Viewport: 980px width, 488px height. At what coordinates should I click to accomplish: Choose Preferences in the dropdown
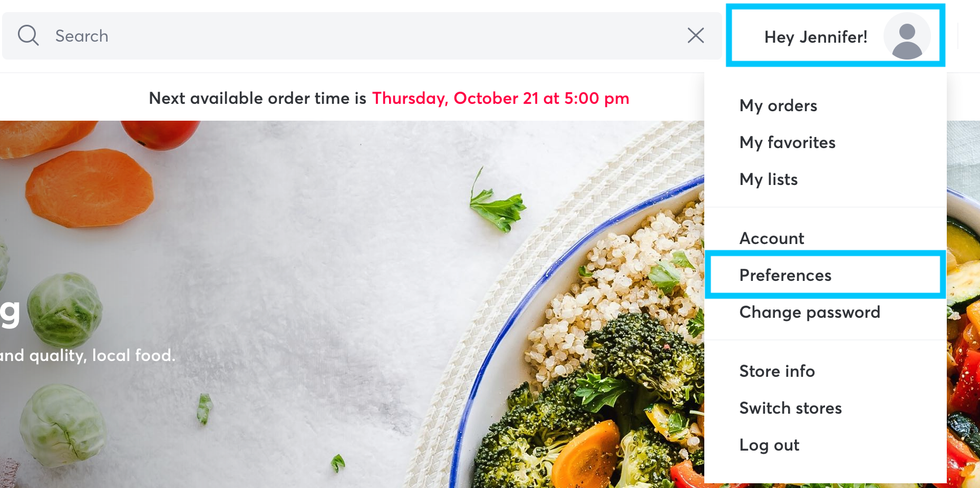[825, 275]
